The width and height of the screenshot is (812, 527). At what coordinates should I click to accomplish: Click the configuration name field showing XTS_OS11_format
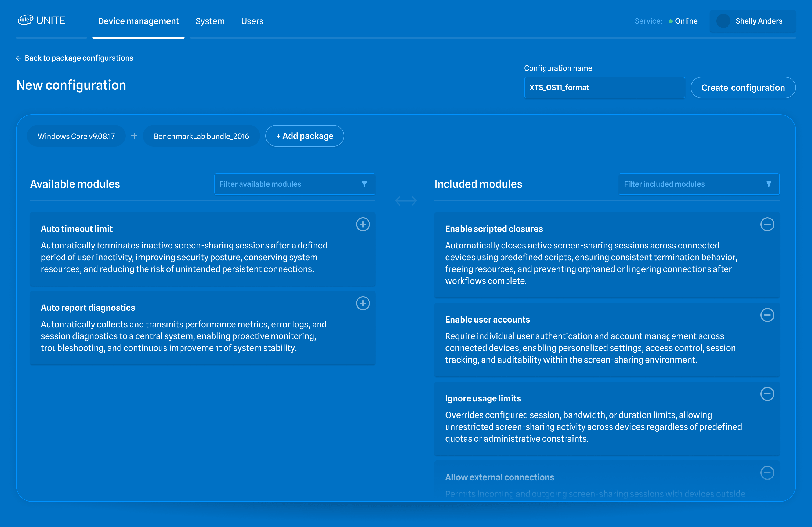tap(604, 87)
